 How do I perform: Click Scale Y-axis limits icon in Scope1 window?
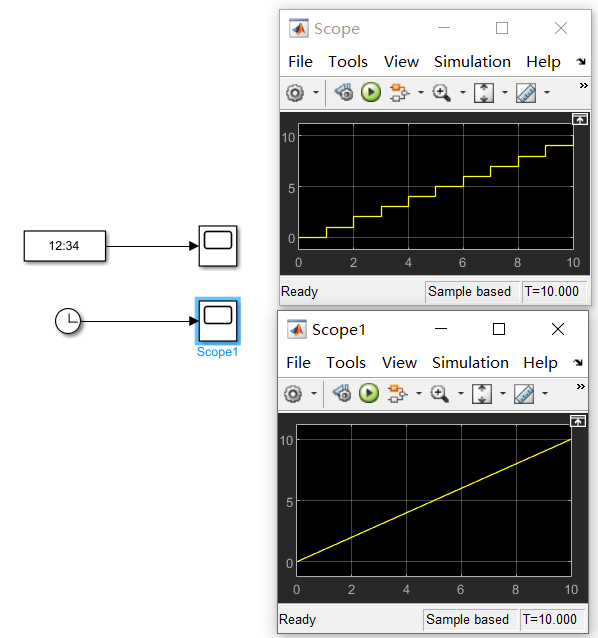482,393
